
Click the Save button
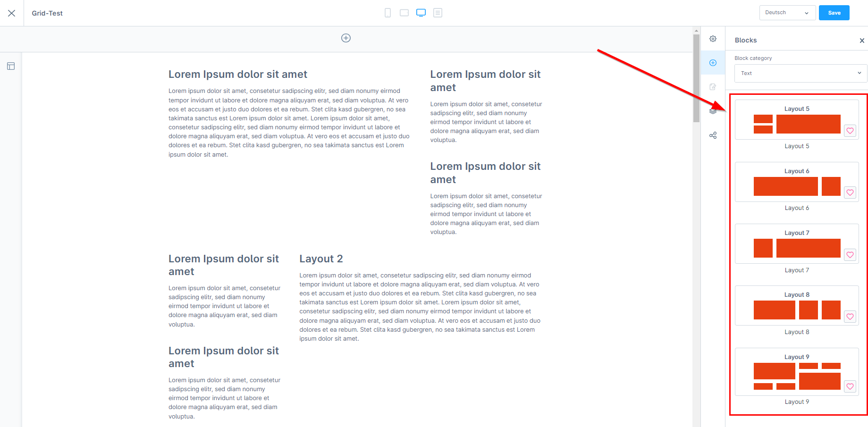[x=834, y=13]
